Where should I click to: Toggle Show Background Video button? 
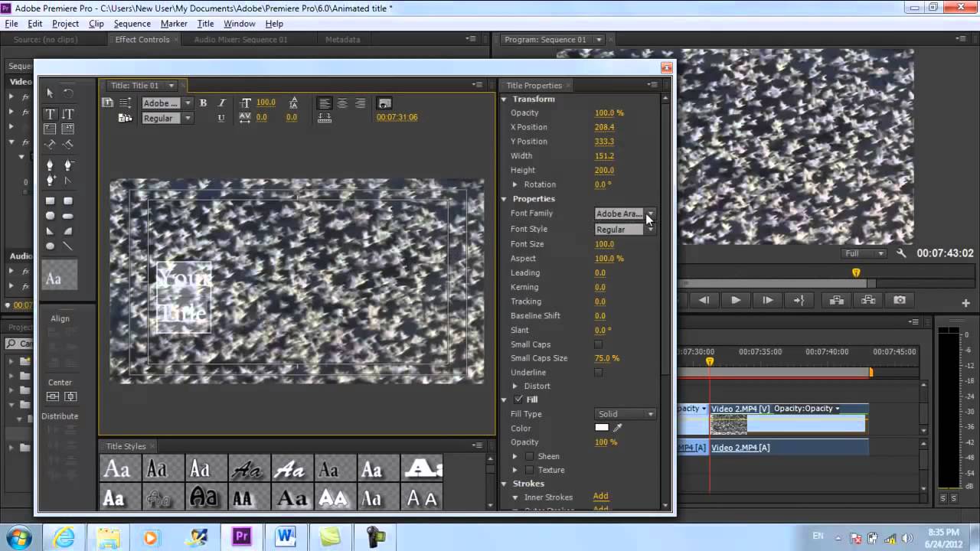pos(384,103)
